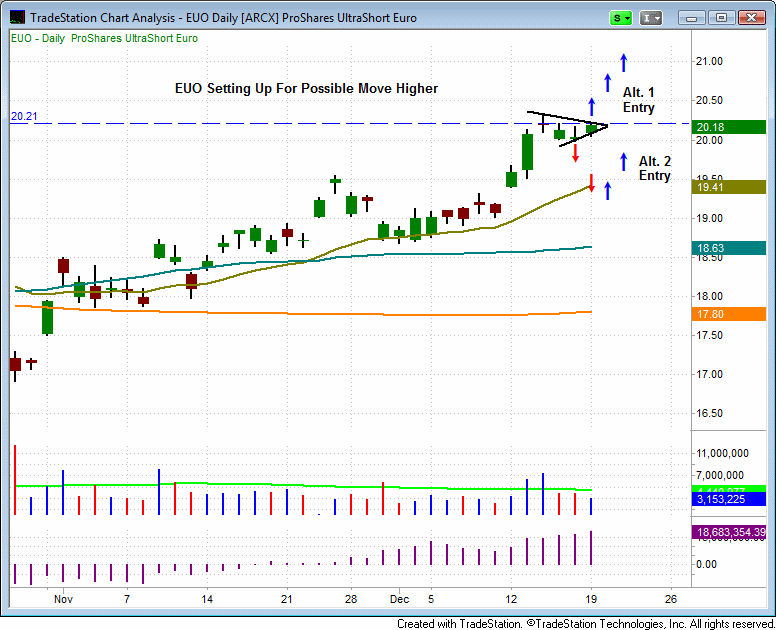Click the 20.21 horizontal line label
Screen dimensions: 776x630
point(24,116)
